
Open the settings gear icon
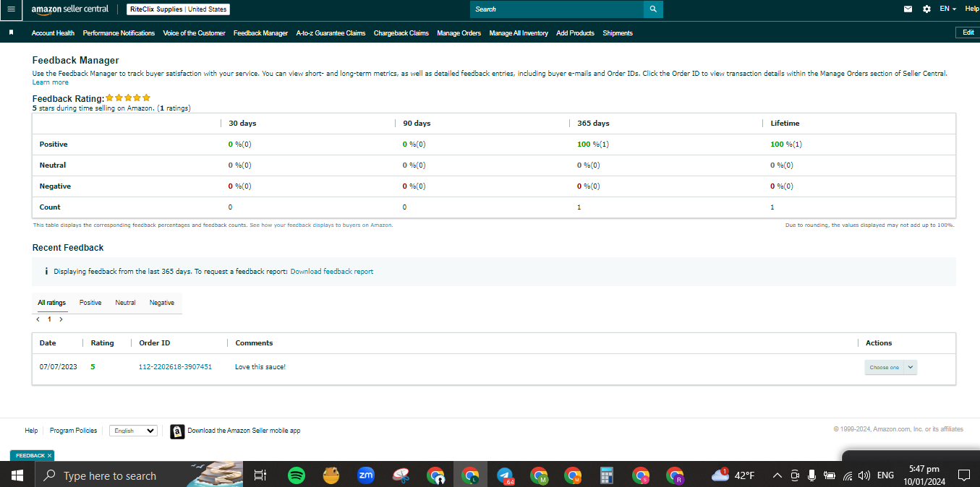point(927,9)
